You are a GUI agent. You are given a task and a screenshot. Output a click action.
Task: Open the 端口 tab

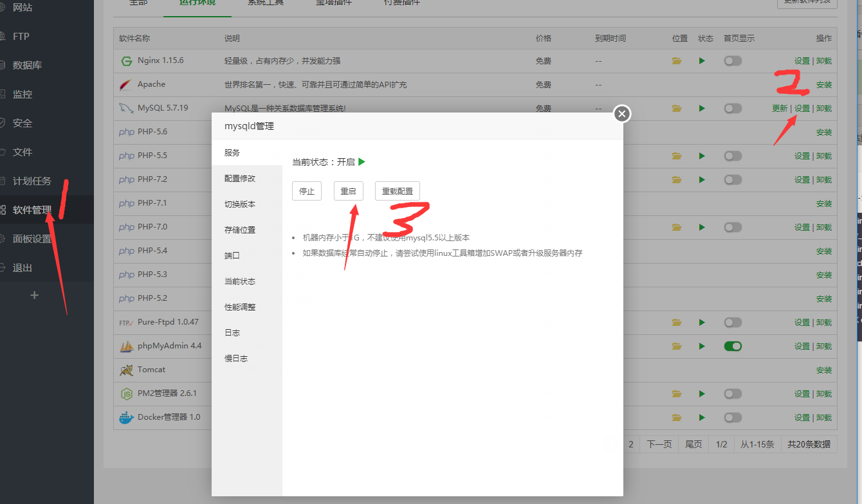247,256
